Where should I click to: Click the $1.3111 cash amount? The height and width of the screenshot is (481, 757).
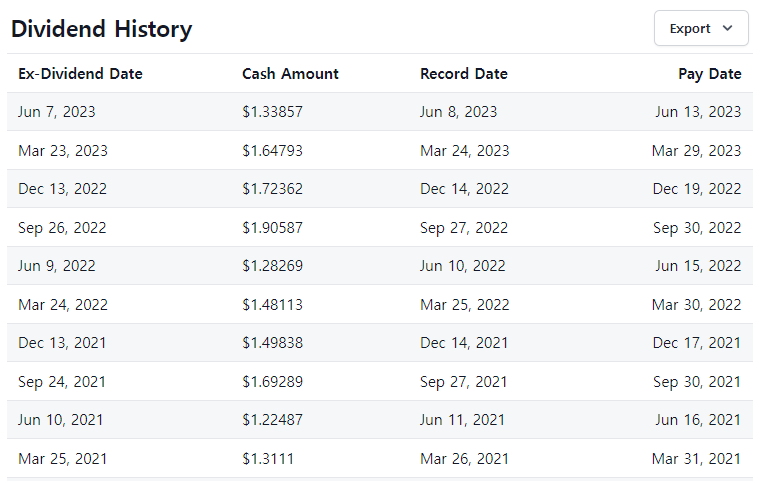click(x=267, y=459)
